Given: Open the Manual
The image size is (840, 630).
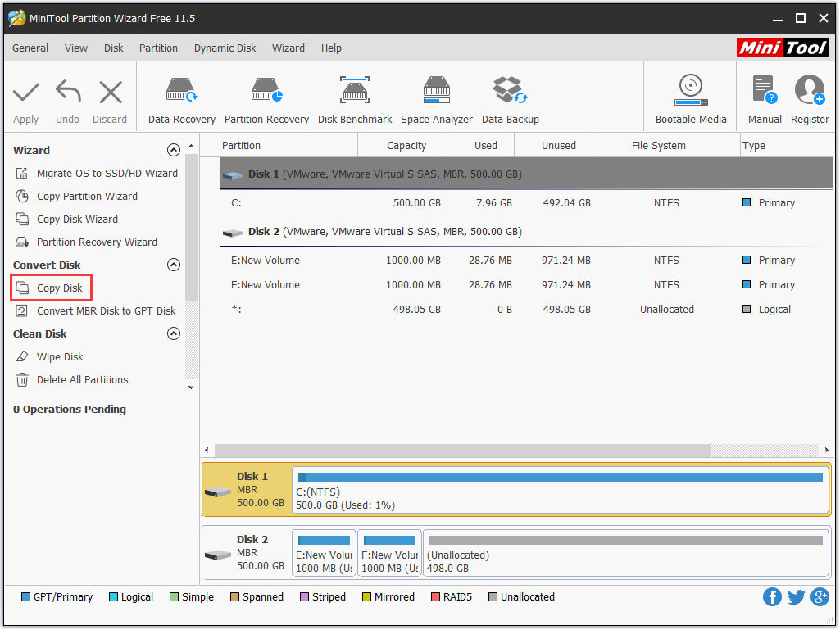Looking at the screenshot, I should [764, 97].
